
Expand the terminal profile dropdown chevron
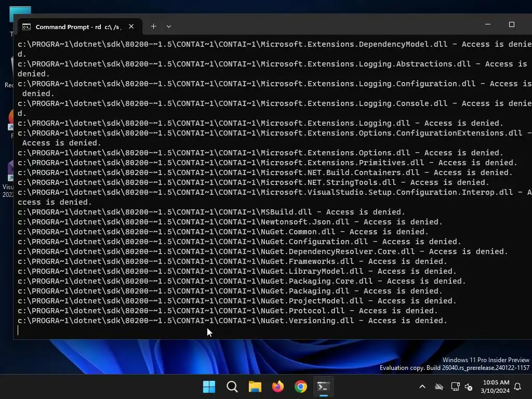coord(169,26)
